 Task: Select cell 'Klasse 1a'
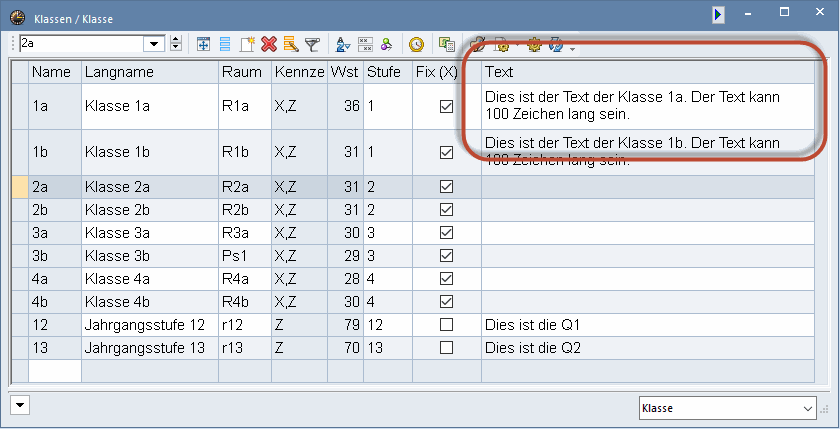pos(150,107)
